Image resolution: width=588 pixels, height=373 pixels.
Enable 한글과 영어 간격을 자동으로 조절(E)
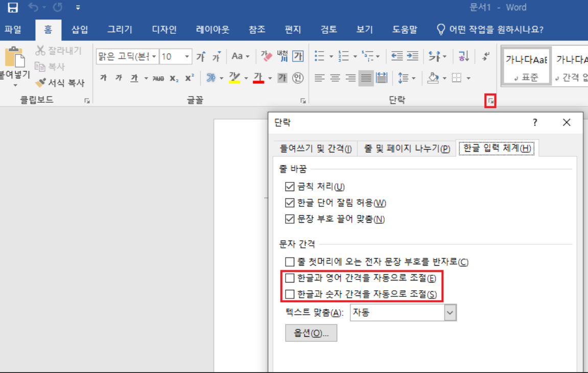(290, 278)
